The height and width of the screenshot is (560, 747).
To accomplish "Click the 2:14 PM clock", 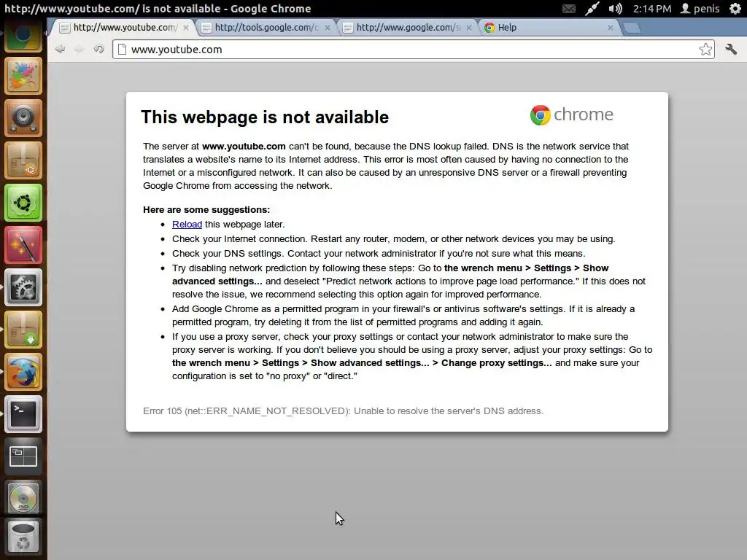I will (651, 9).
